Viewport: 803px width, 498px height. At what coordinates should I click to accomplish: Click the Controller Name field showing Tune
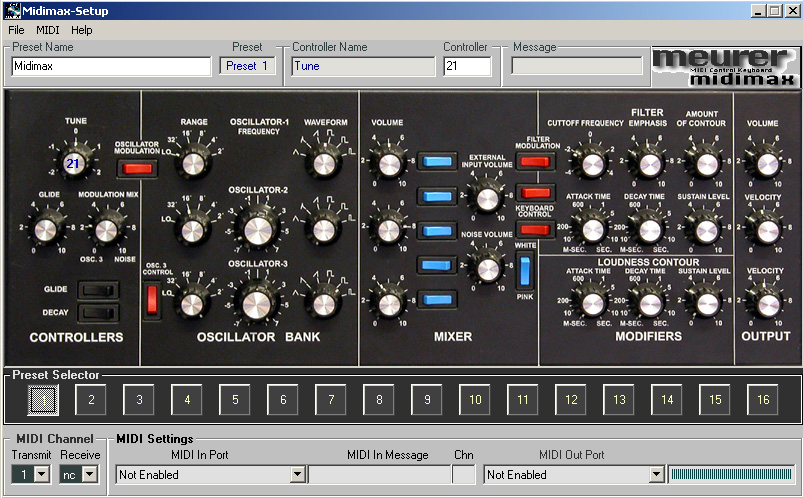point(363,66)
